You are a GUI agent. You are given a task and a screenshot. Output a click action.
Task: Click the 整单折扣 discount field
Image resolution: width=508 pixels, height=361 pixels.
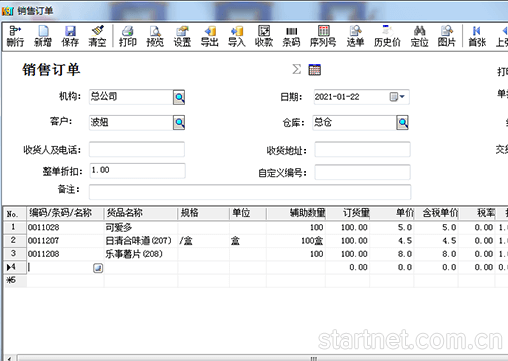[x=137, y=171]
